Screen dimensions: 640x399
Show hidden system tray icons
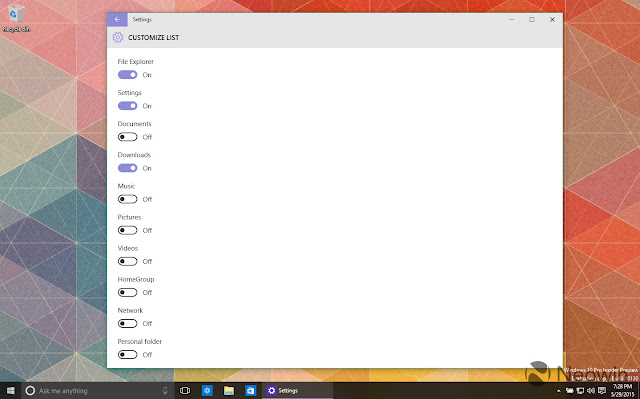coord(558,391)
